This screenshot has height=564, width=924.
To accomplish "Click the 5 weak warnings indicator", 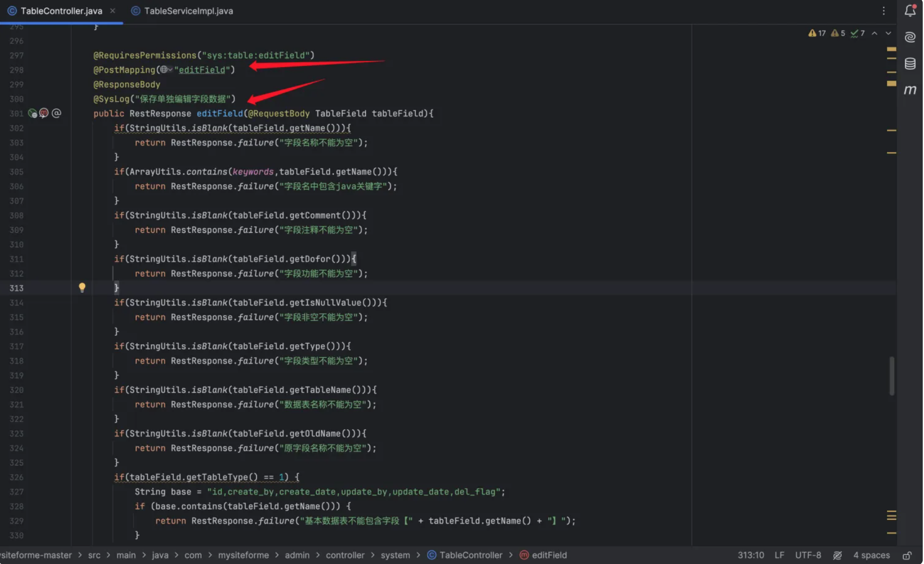I will [838, 33].
